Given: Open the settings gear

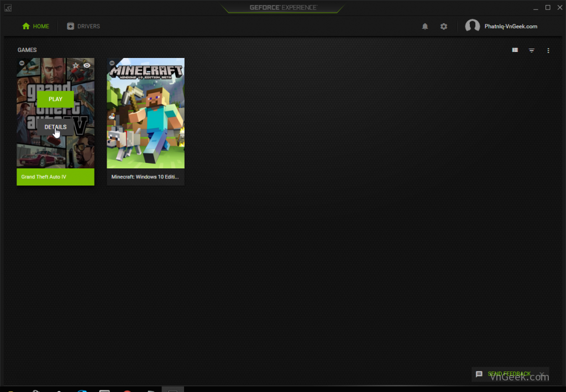Looking at the screenshot, I should [x=444, y=27].
